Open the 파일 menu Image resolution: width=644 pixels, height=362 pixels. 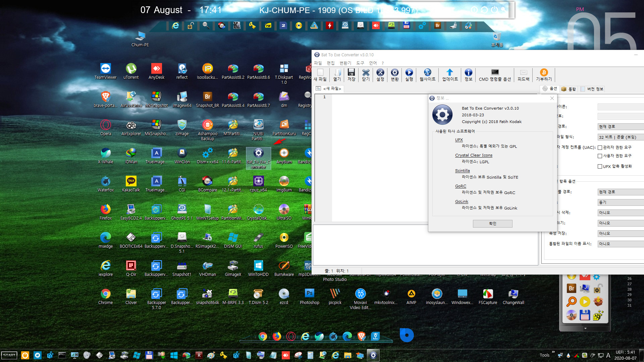pos(318,63)
